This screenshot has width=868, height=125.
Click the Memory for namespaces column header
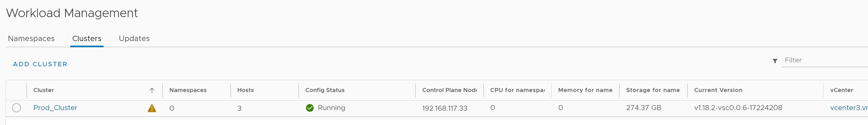(585, 90)
